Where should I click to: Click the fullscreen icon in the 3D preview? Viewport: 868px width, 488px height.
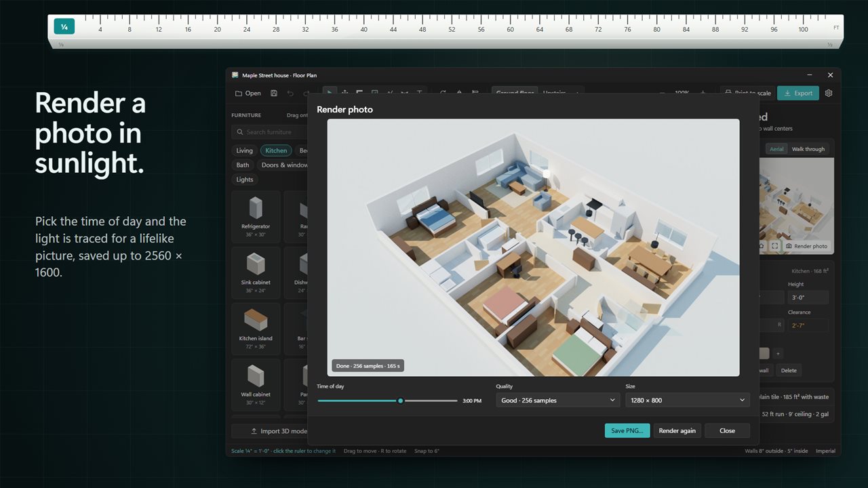[x=775, y=246]
